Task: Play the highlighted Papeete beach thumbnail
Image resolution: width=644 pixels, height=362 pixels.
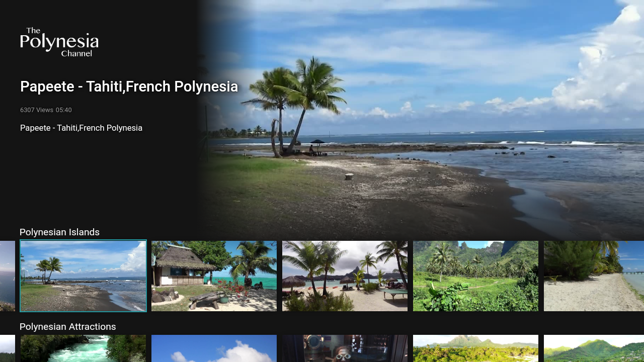Action: pos(83,276)
